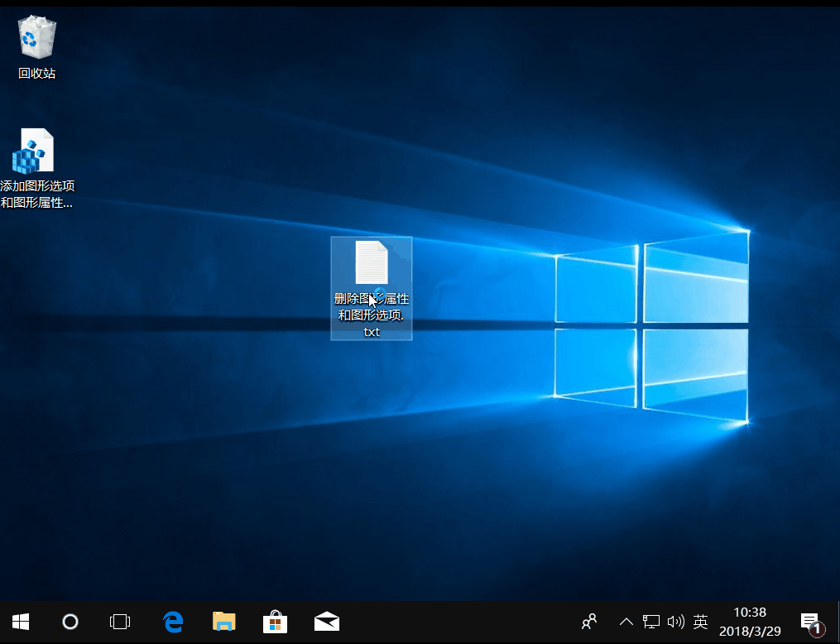The height and width of the screenshot is (644, 840).
Task: Open Cortana search circle
Action: click(x=70, y=622)
